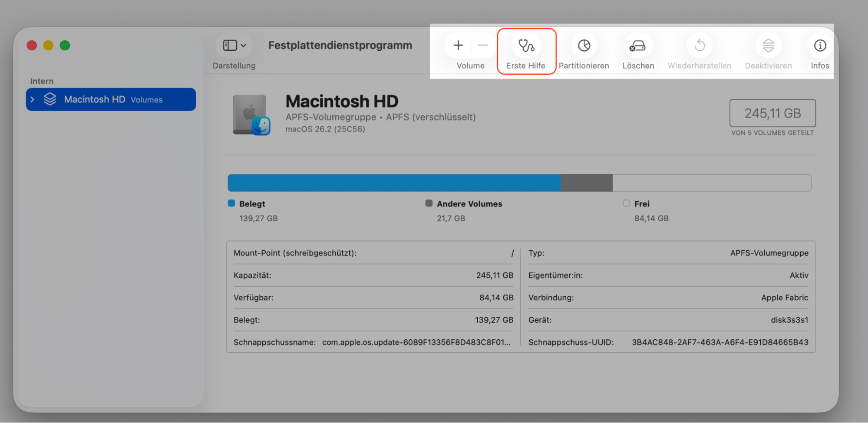Click the Kapazität value '245,11 GB'
This screenshot has height=423, width=868.
495,275
